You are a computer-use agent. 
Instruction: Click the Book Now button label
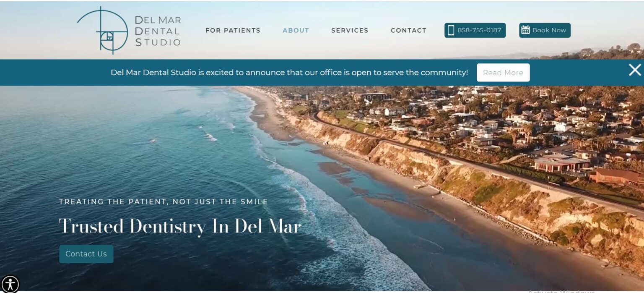coord(549,30)
